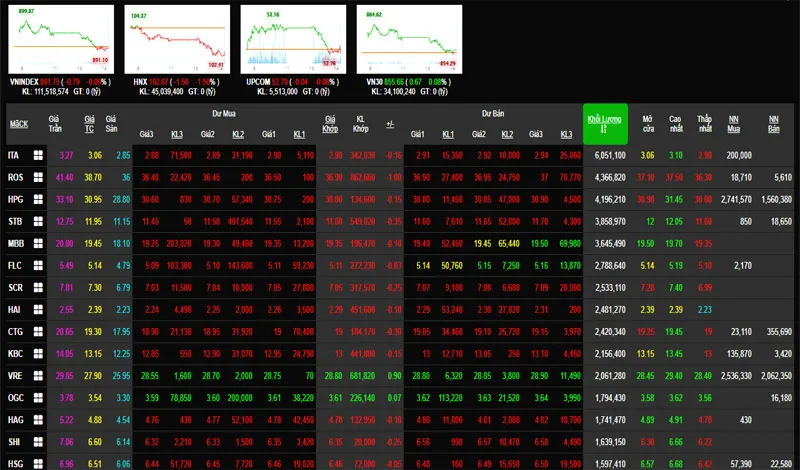800x470 pixels.
Task: Sort by NN Mua column header
Action: pos(734,124)
